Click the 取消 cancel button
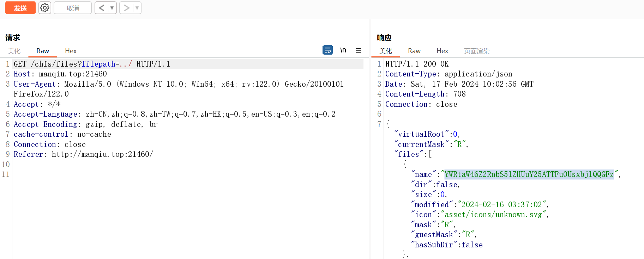644x259 pixels. 73,8
